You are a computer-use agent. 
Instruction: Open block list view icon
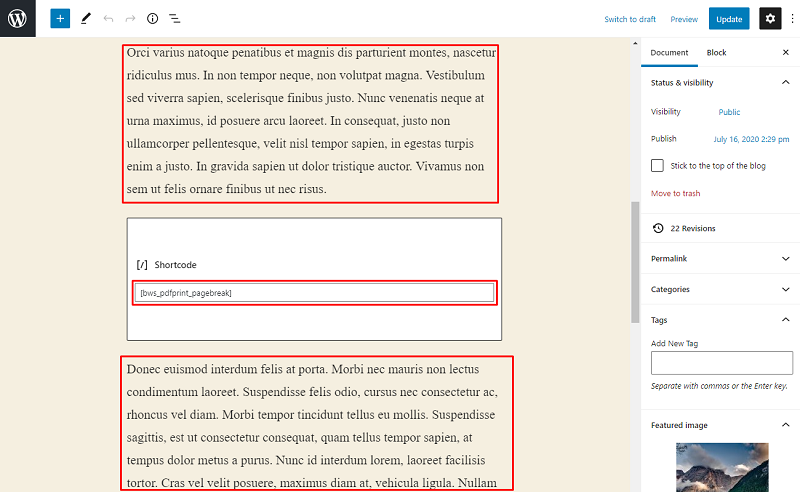point(174,19)
